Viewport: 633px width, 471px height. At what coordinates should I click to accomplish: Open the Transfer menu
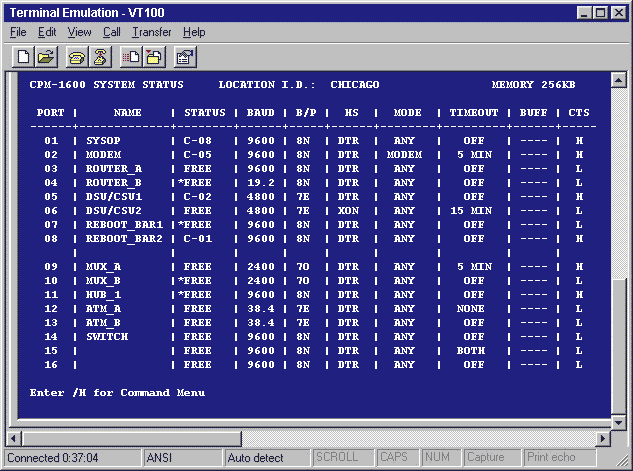[x=151, y=32]
